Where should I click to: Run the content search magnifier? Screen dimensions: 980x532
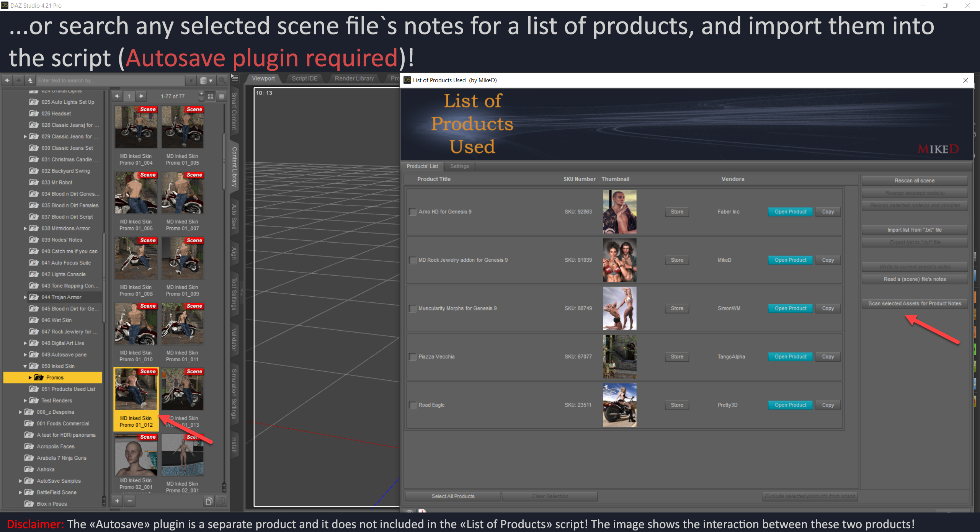click(222, 80)
